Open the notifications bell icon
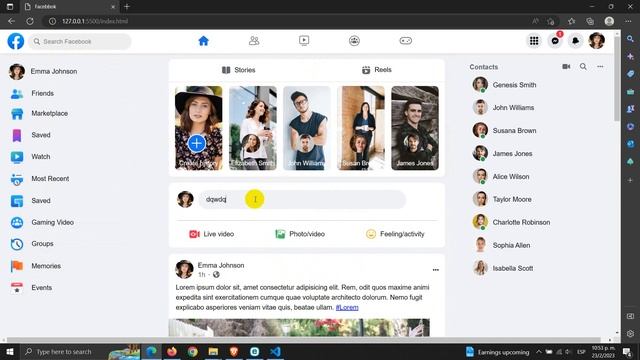The width and height of the screenshot is (640, 360). (x=576, y=41)
